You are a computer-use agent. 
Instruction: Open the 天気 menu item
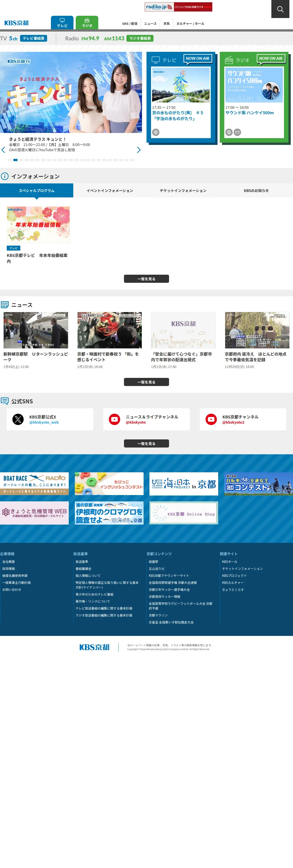(167, 24)
